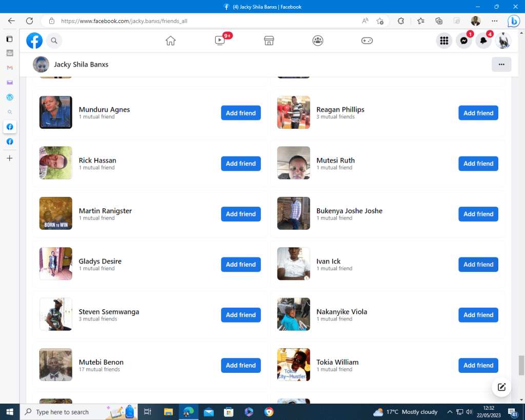525x420 pixels.
Task: Open browser Settings and more menu
Action: pos(494,21)
